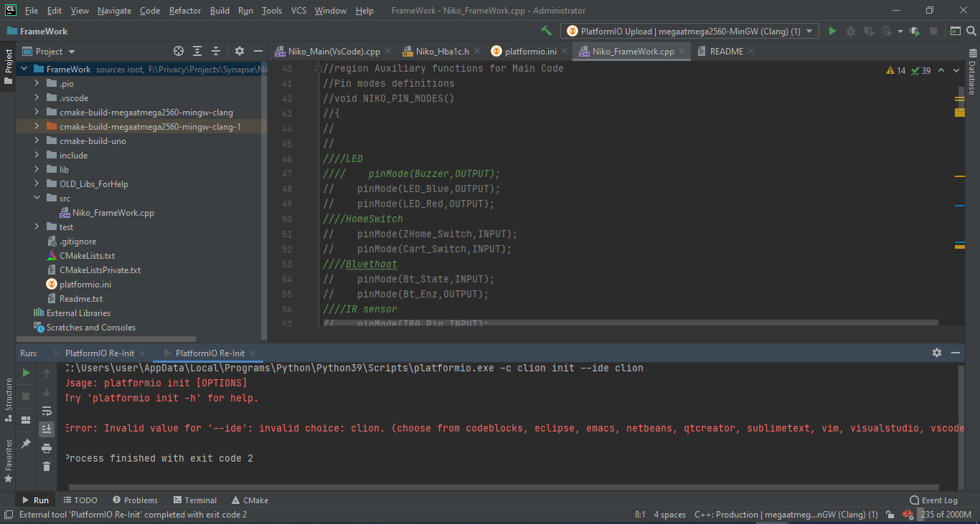Click the Up Stack Trace arrow
Screen dimensions: 980x524
click(x=47, y=373)
